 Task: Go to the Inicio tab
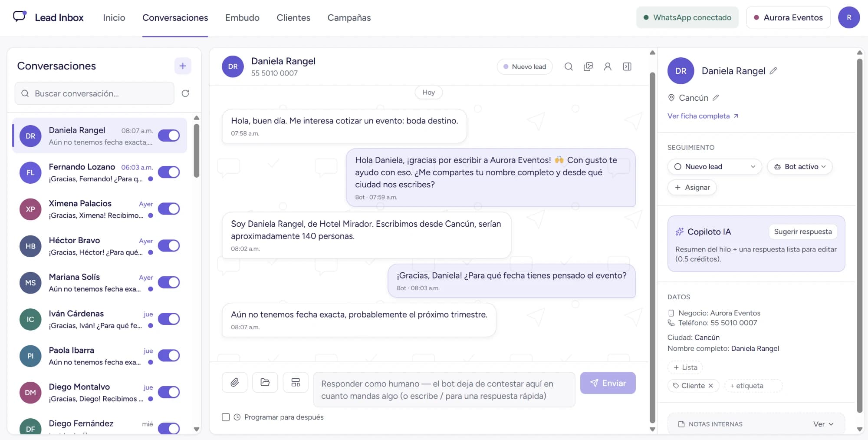(x=114, y=18)
